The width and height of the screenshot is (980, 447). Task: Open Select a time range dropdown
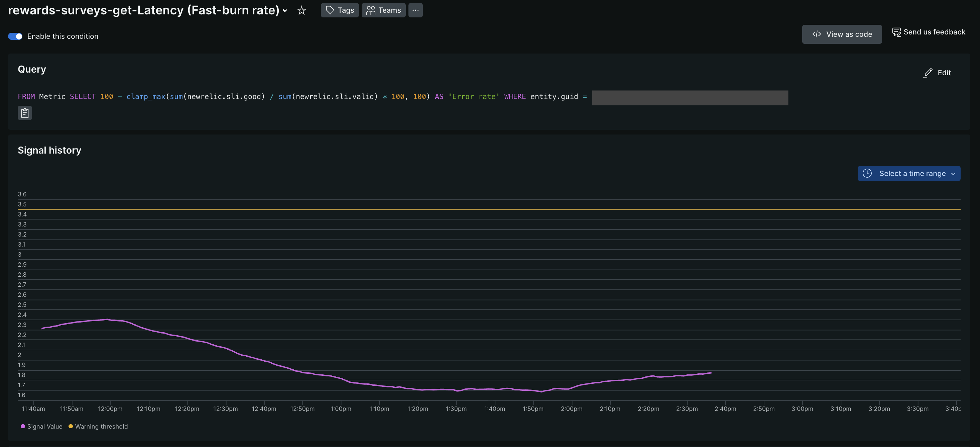click(912, 174)
